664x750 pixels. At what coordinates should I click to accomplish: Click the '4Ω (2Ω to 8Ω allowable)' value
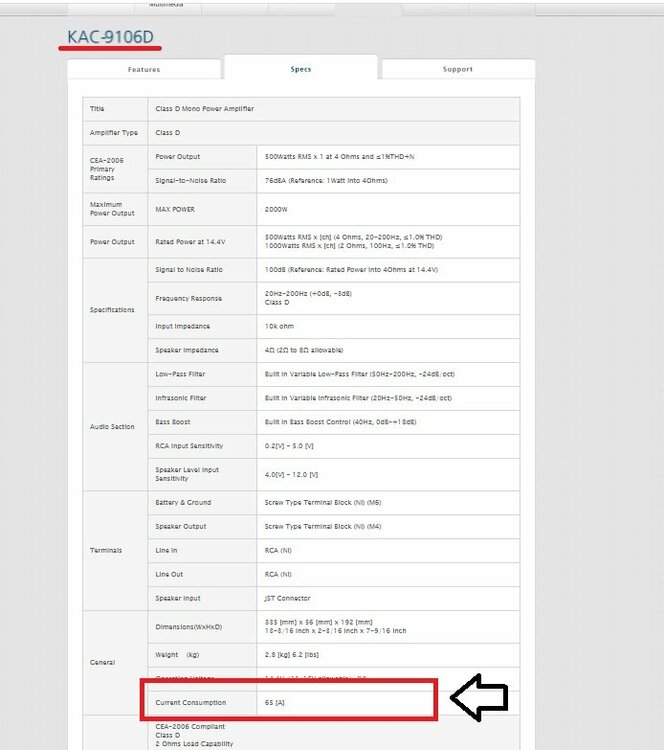pos(304,350)
